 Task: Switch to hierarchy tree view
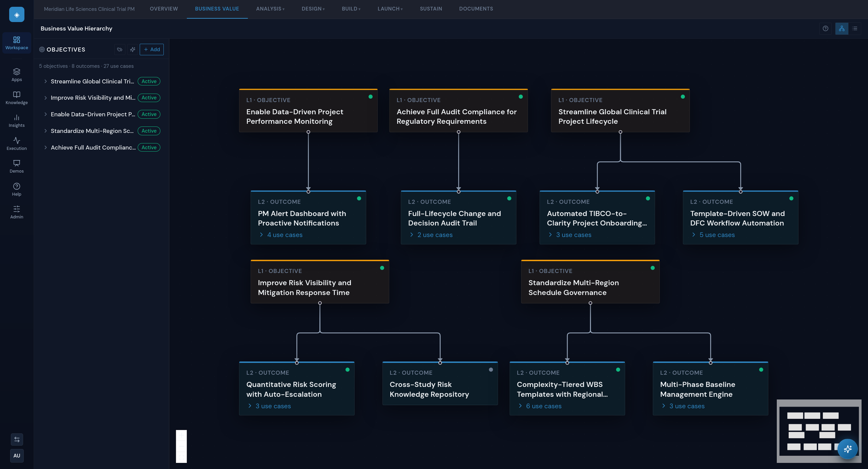(842, 29)
